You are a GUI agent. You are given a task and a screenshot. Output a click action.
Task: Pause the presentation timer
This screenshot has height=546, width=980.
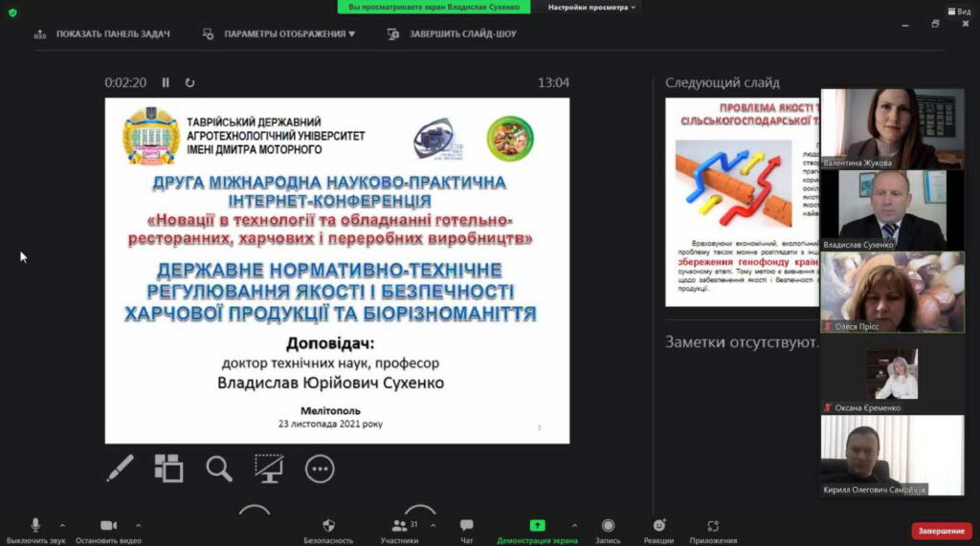(x=166, y=82)
